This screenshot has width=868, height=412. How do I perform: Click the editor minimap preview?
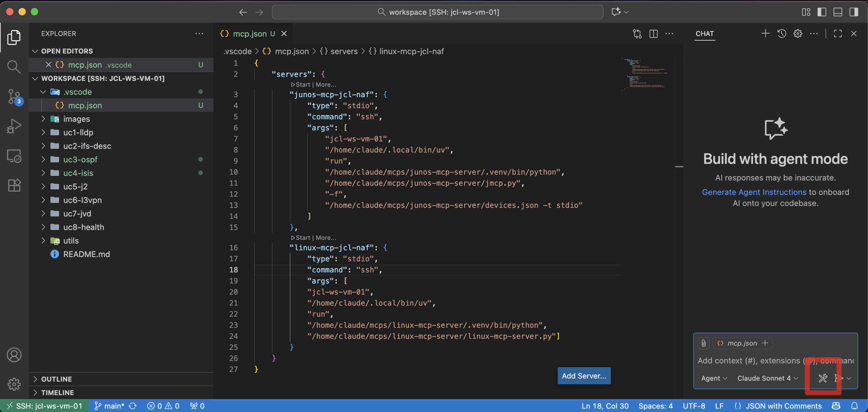[645, 74]
